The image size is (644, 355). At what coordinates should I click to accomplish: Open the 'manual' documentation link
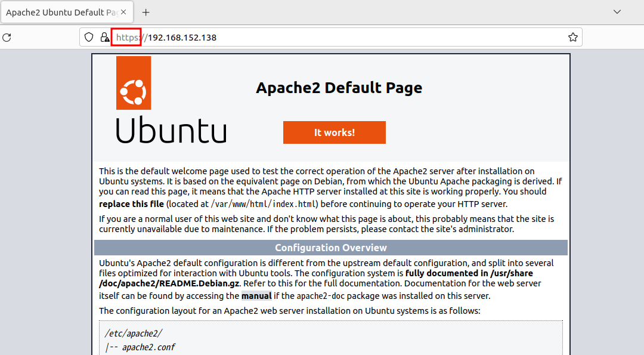tap(256, 296)
